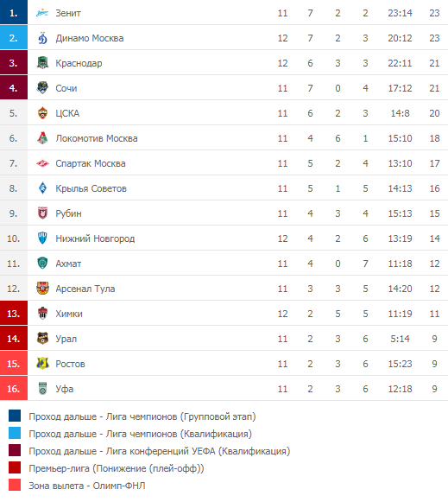The width and height of the screenshot is (448, 502).
Task: Open the Нижний Новгород team link
Action: 95,238
